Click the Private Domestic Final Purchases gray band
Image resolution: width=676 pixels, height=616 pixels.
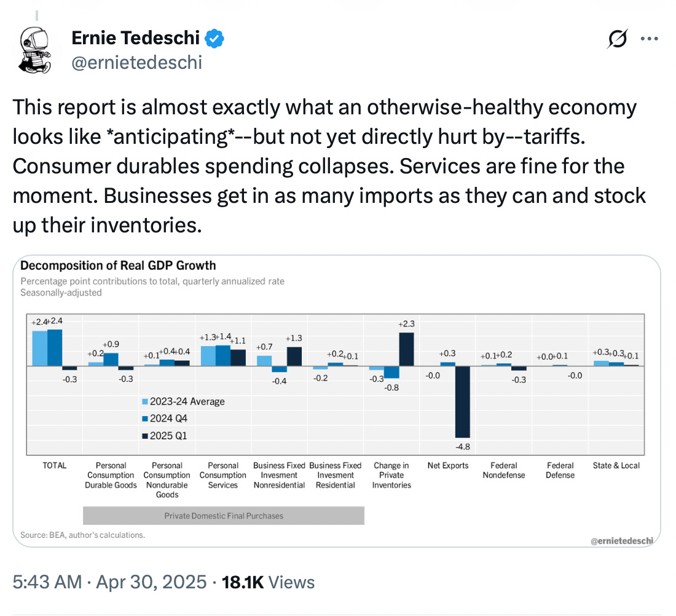pos(224,515)
